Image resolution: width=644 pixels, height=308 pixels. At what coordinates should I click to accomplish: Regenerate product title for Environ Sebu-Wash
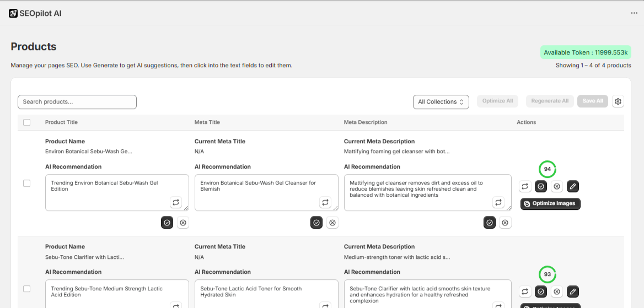click(x=176, y=202)
